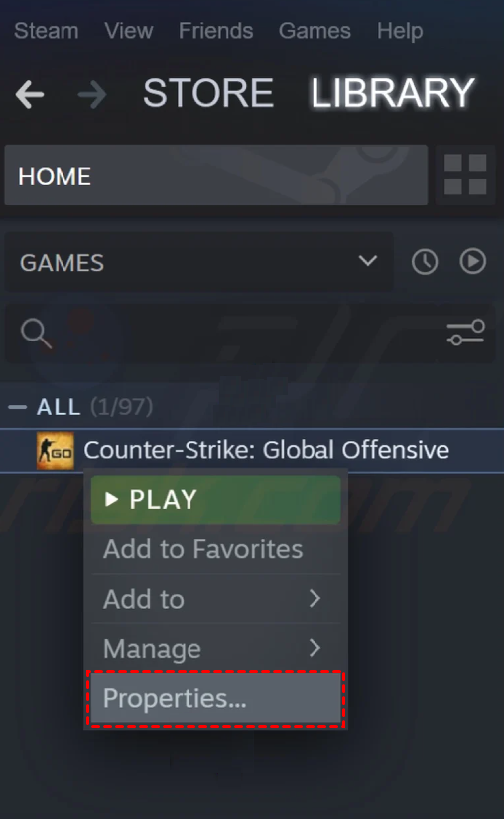The image size is (504, 819).
Task: Open the Friends menu
Action: 216,31
